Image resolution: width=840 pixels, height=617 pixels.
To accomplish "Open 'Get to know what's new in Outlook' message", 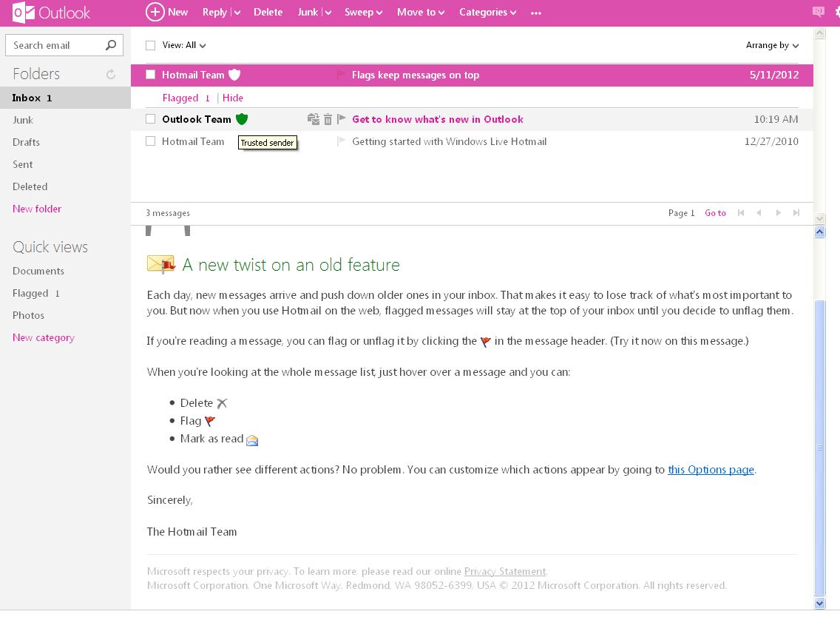I will click(438, 119).
